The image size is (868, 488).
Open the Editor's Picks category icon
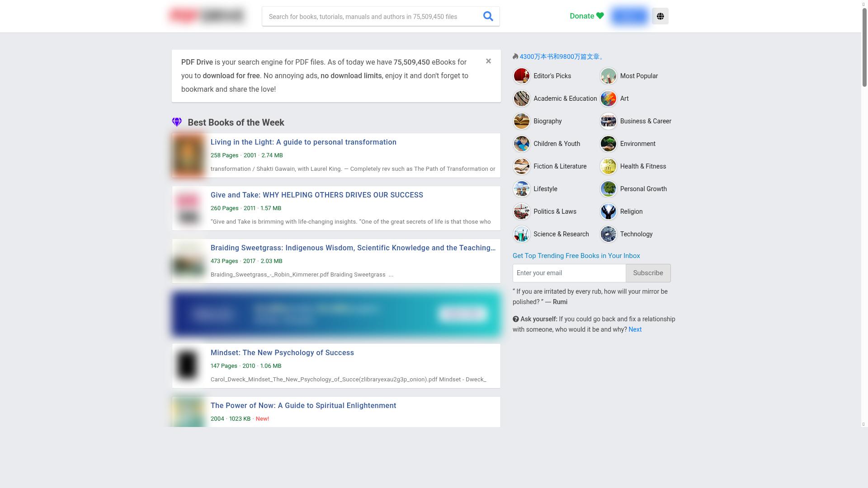pos(522,76)
